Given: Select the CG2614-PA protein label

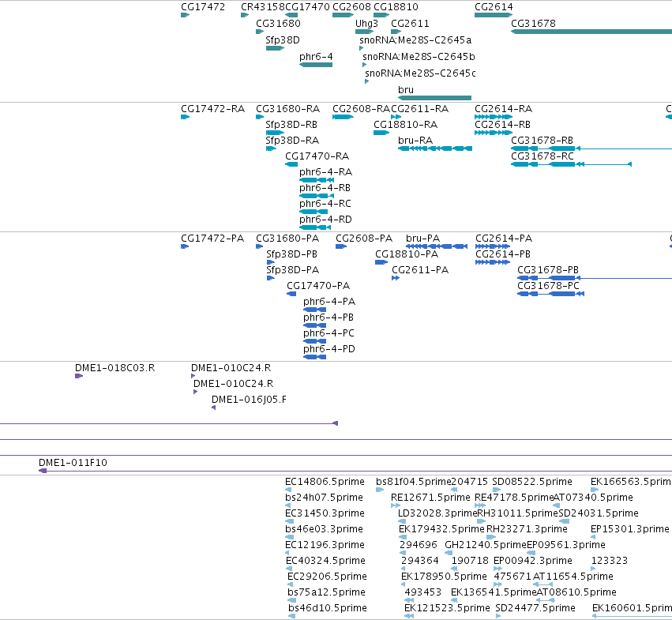Looking at the screenshot, I should tap(504, 239).
